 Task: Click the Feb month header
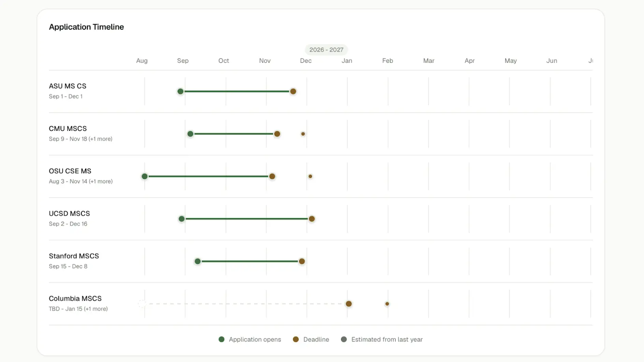pyautogui.click(x=388, y=61)
